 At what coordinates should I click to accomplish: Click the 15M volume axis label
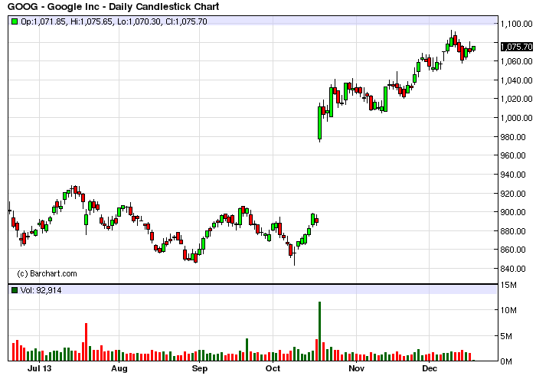coord(508,285)
